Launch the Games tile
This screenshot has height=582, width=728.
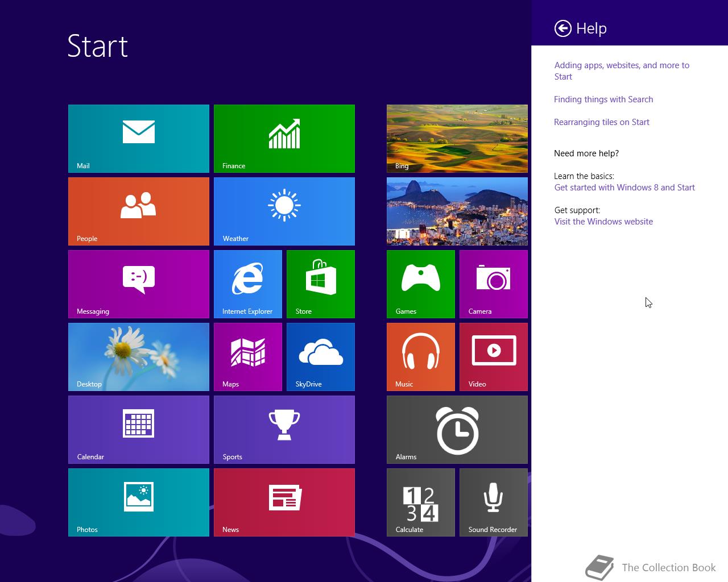(x=421, y=284)
